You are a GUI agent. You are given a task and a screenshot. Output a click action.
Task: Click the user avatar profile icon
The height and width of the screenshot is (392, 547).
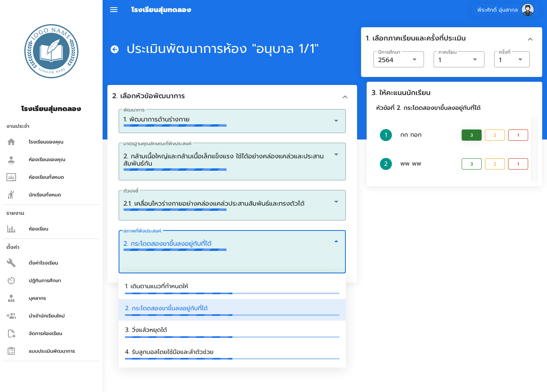[x=528, y=10]
